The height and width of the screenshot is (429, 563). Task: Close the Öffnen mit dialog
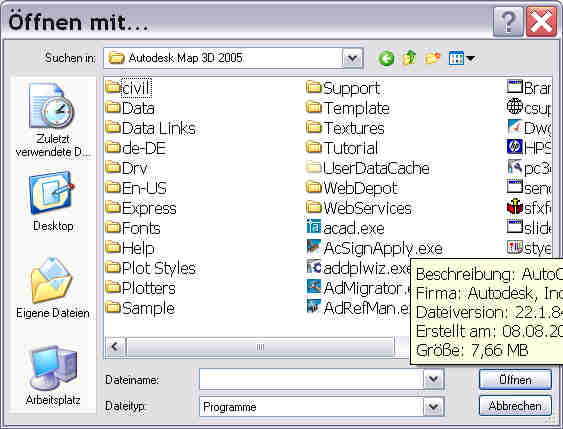(541, 22)
